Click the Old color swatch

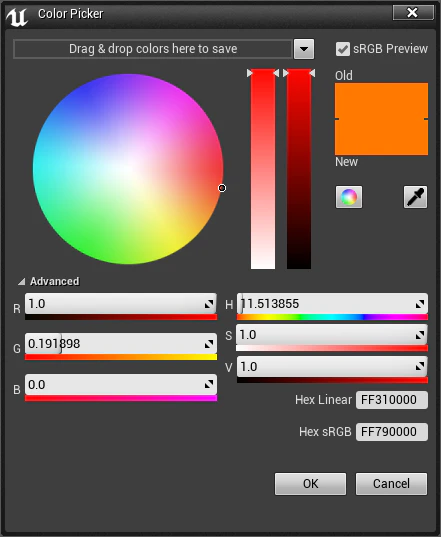(x=381, y=101)
